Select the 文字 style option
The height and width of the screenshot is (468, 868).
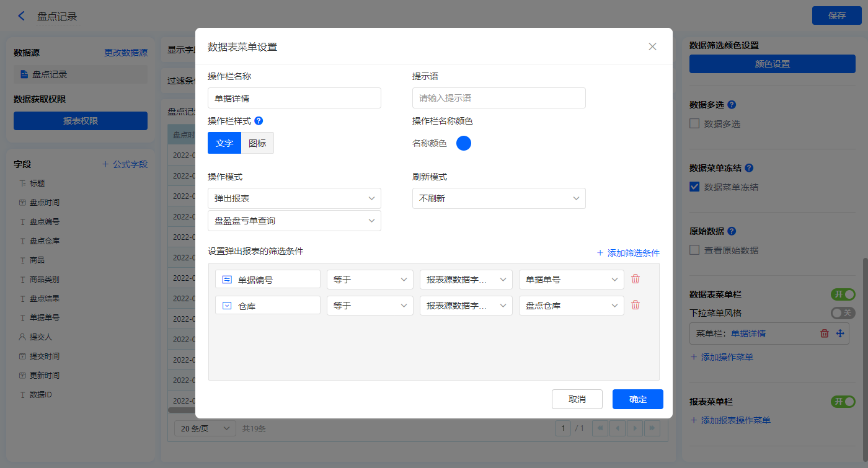tap(224, 143)
